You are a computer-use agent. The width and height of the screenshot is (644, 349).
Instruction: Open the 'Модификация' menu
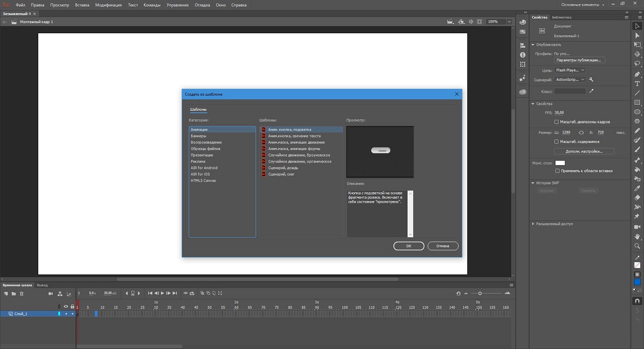coord(108,5)
